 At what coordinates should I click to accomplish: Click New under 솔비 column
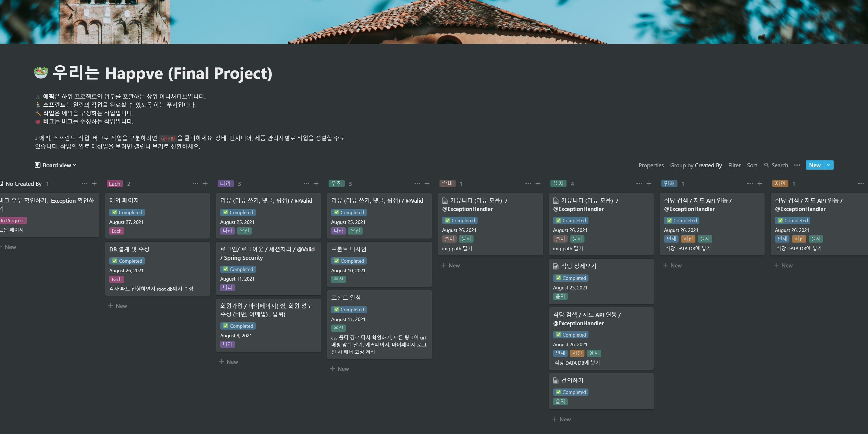click(x=450, y=265)
